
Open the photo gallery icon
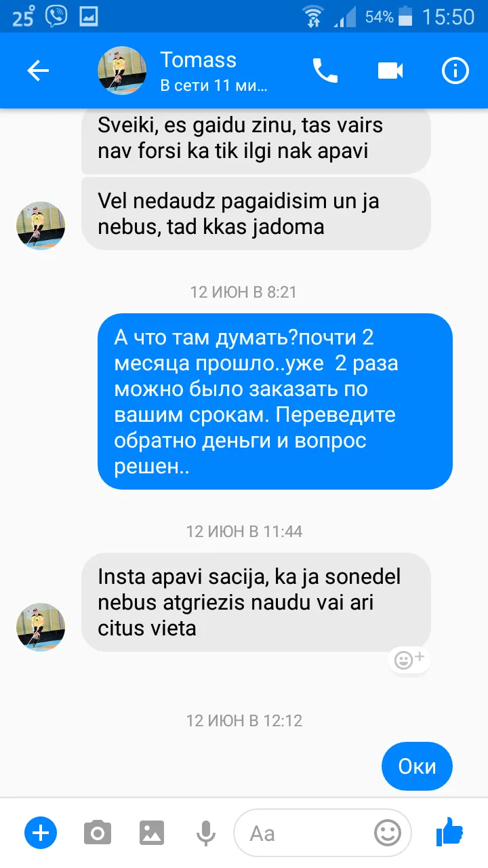pos(152,832)
